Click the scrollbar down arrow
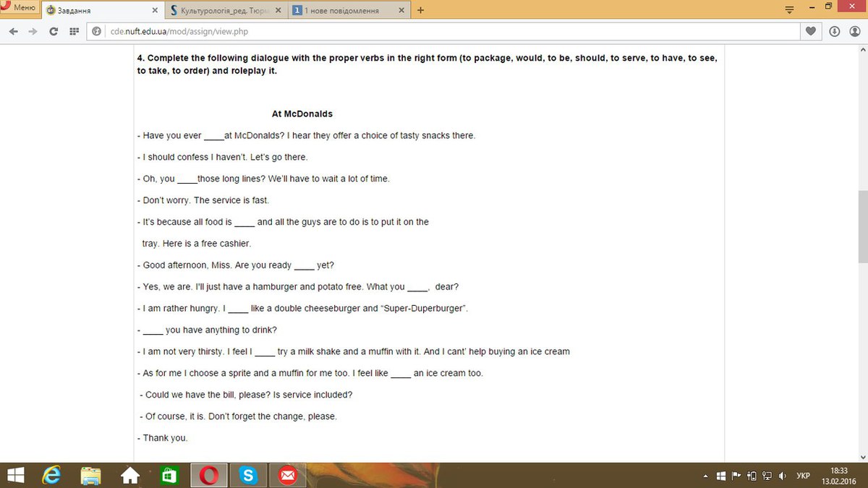 pyautogui.click(x=862, y=457)
